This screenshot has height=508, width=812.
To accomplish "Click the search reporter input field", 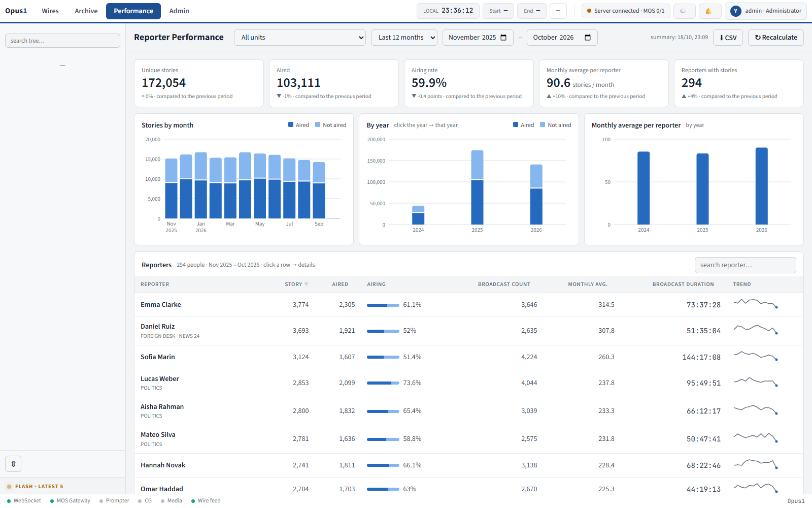I will click(x=745, y=265).
